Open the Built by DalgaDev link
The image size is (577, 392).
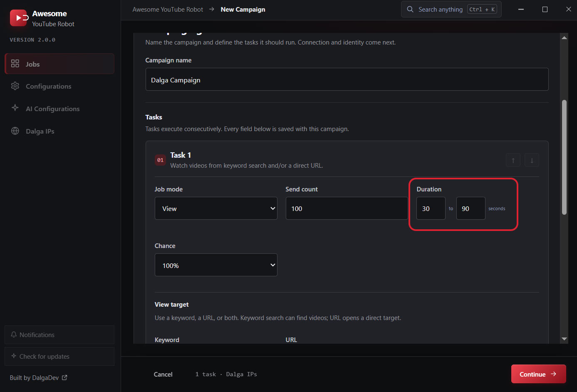[x=38, y=377]
